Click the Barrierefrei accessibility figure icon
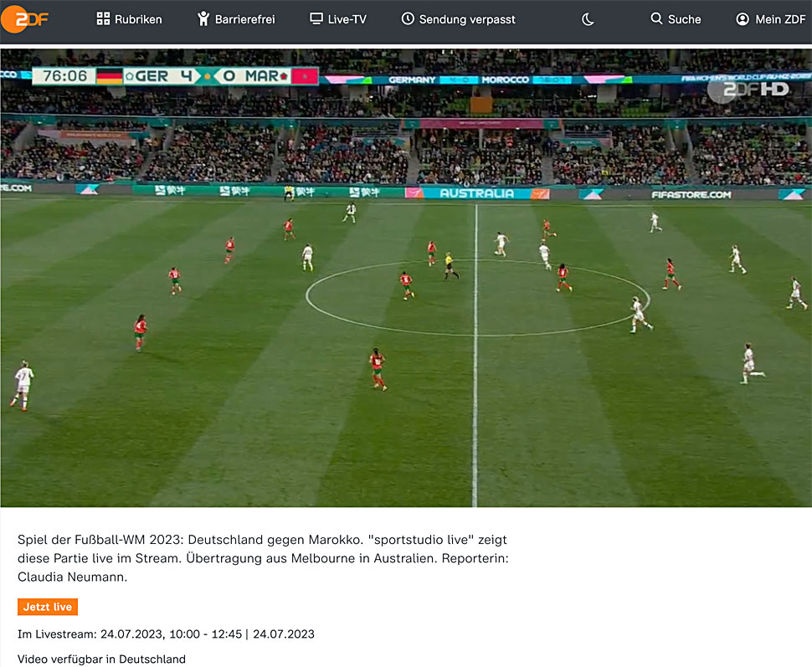 coord(203,18)
